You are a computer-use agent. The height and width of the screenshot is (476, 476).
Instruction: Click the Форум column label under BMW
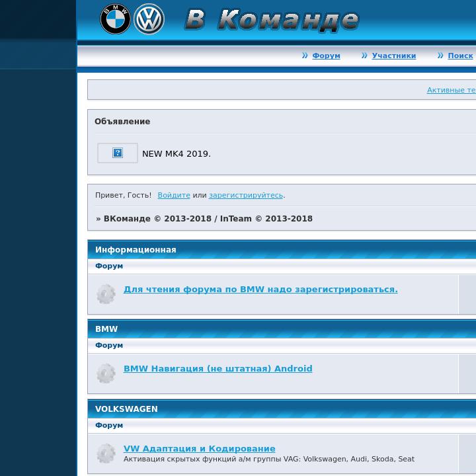(109, 345)
